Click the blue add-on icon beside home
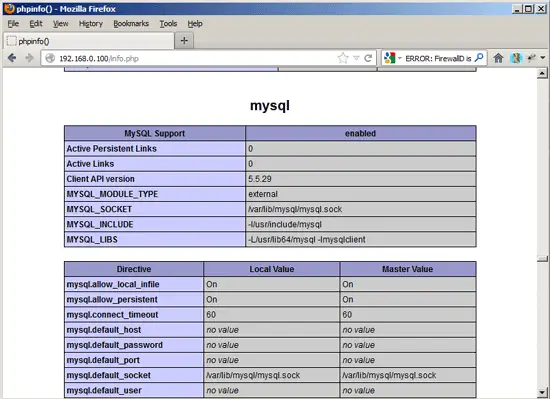The width and height of the screenshot is (550, 399). click(516, 58)
